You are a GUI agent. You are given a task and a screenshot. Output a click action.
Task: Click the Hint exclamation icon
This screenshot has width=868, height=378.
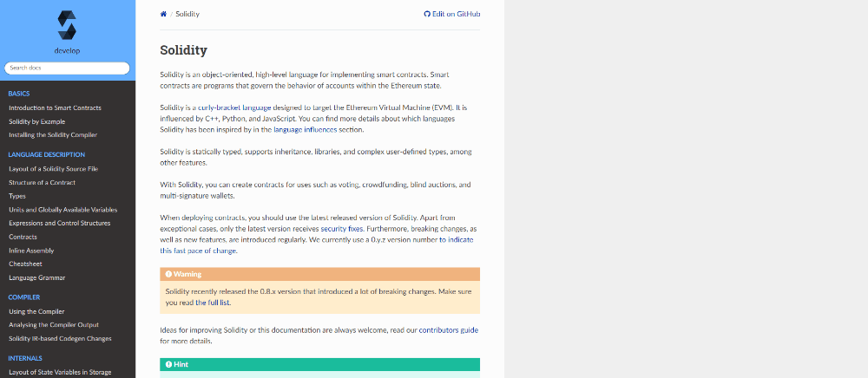click(168, 365)
